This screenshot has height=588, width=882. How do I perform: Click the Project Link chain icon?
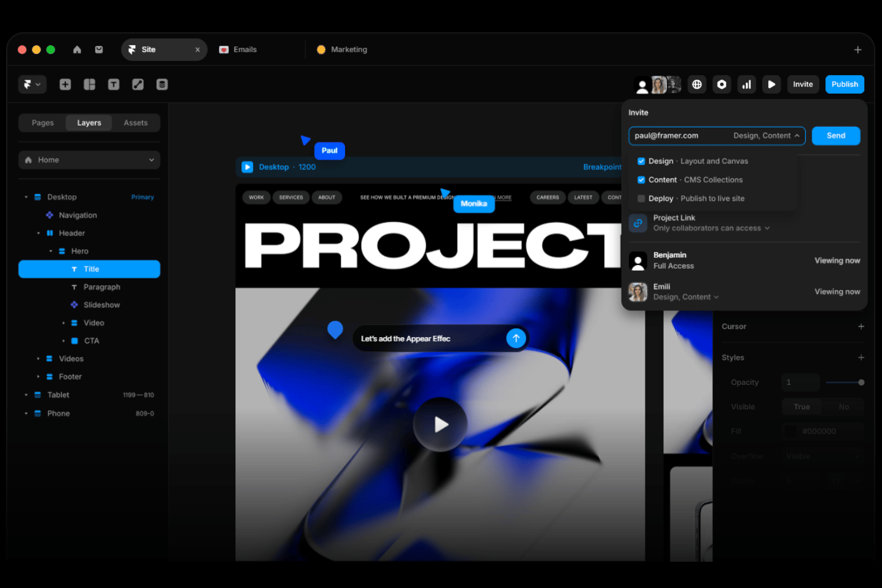pyautogui.click(x=638, y=223)
